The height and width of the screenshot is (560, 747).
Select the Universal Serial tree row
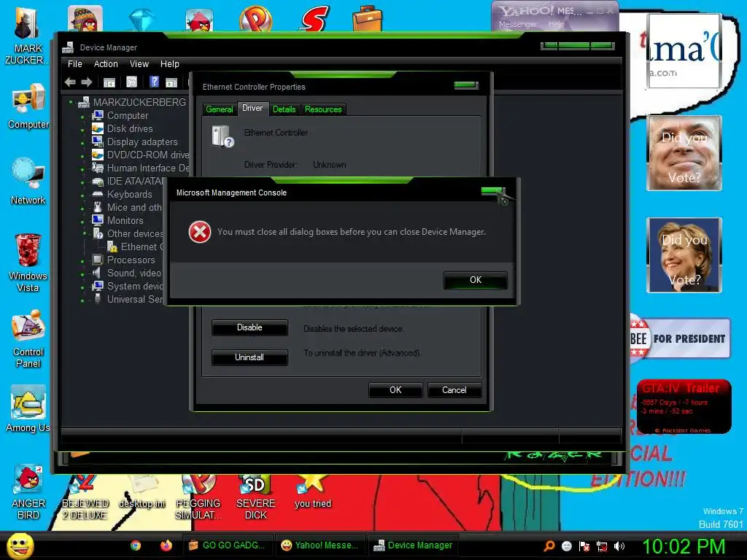[128, 300]
